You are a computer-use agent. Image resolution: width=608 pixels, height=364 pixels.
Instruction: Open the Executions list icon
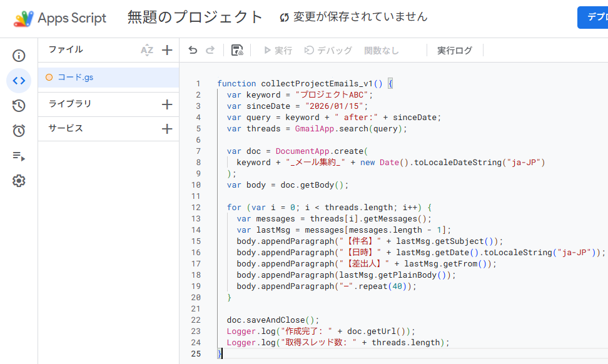point(19,156)
